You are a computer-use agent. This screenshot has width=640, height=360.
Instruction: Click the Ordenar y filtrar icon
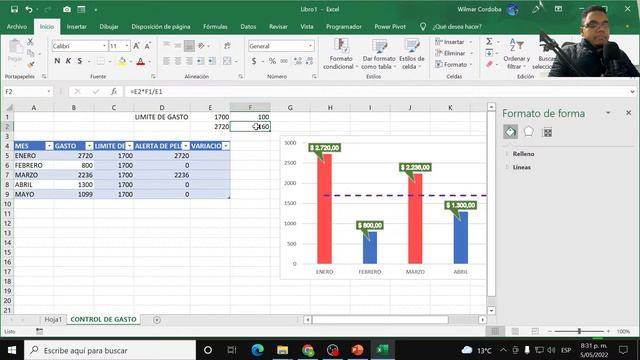(516, 54)
